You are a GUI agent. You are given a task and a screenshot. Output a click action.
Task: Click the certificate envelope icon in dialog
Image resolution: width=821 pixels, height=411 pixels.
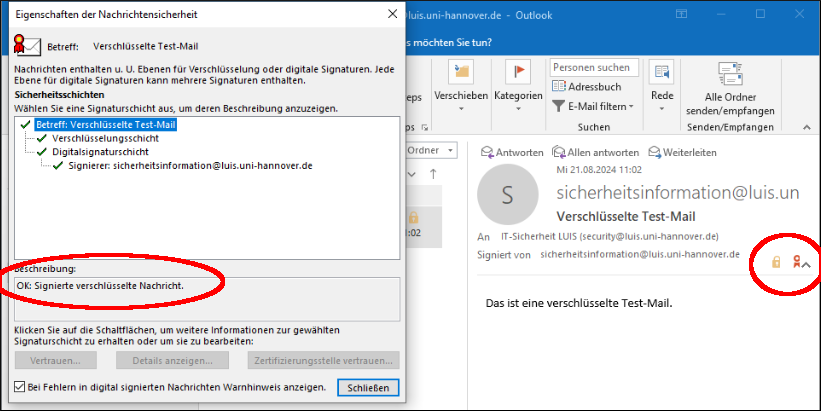[x=27, y=46]
